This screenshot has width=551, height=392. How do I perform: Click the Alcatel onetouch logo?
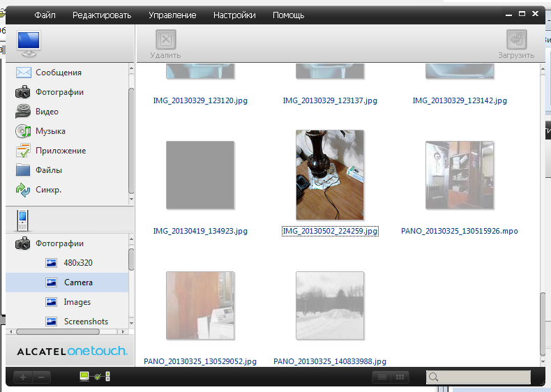(x=72, y=352)
